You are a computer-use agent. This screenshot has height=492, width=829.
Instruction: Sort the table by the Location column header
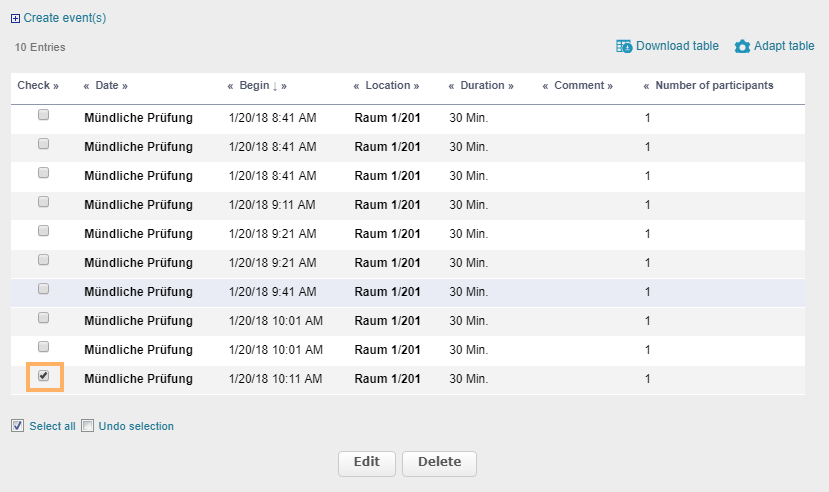coord(387,86)
